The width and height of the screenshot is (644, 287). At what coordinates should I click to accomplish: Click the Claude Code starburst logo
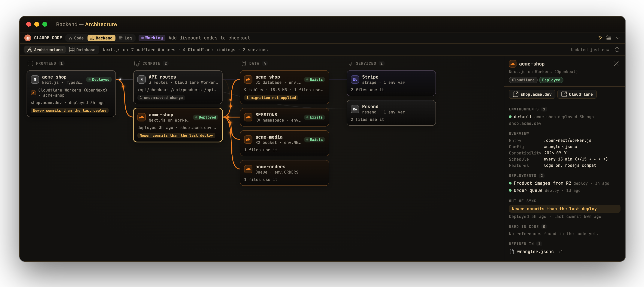point(28,38)
